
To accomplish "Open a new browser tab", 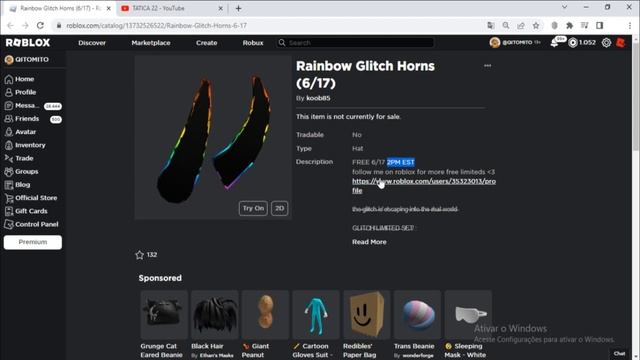I will click(x=238, y=8).
